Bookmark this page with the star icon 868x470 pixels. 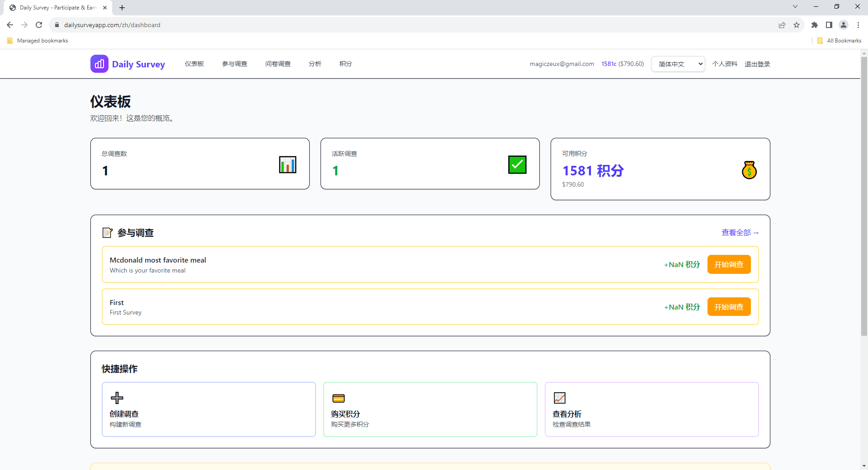tap(797, 25)
